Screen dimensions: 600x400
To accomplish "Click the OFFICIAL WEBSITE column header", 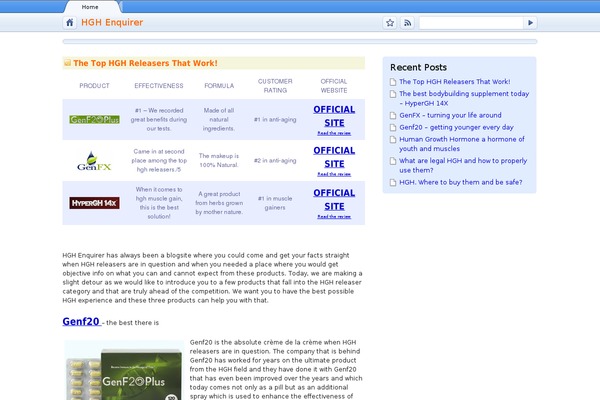I will pyautogui.click(x=334, y=86).
